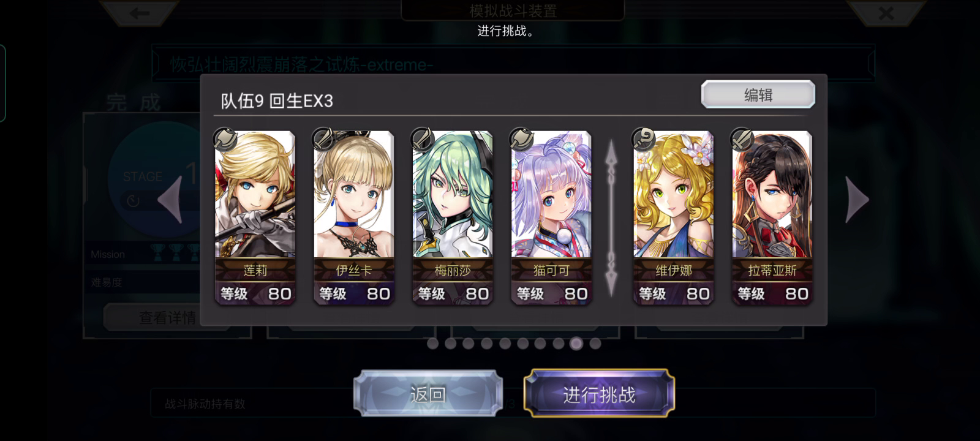Image resolution: width=980 pixels, height=441 pixels.
Task: Click the weapon icon on 猫可可's card
Action: [521, 139]
